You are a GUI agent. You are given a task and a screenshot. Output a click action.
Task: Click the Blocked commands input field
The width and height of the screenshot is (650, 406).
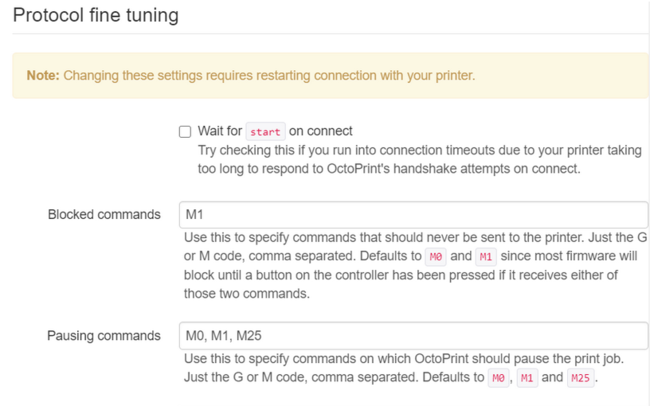pos(412,214)
